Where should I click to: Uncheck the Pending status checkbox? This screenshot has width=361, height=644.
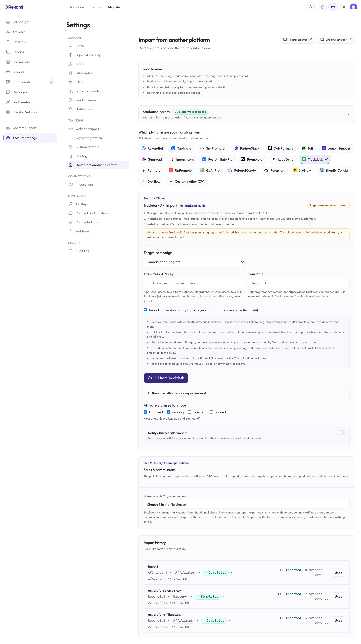pyautogui.click(x=169, y=412)
